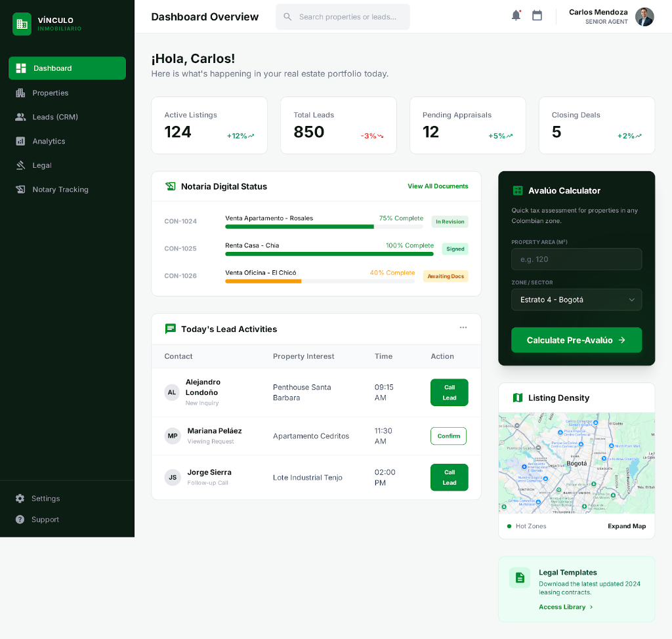The width and height of the screenshot is (672, 639).
Task: Open Notary Tracking in the sidebar
Action: [60, 190]
